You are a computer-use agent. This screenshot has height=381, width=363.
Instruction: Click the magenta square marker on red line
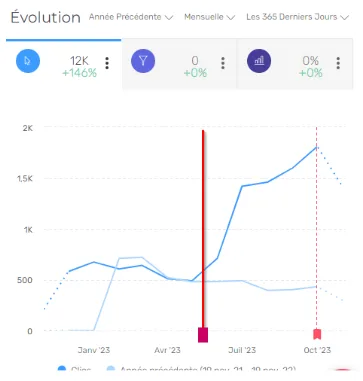(203, 335)
